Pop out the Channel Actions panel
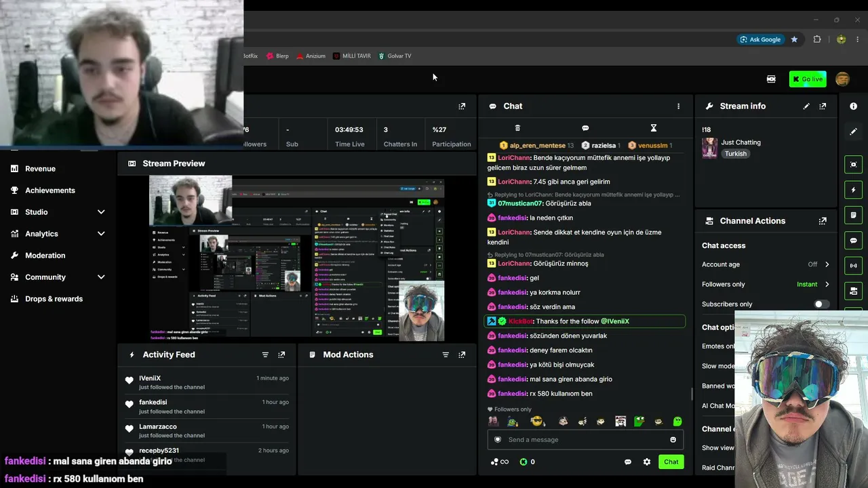Viewport: 868px width, 488px height. pyautogui.click(x=823, y=221)
